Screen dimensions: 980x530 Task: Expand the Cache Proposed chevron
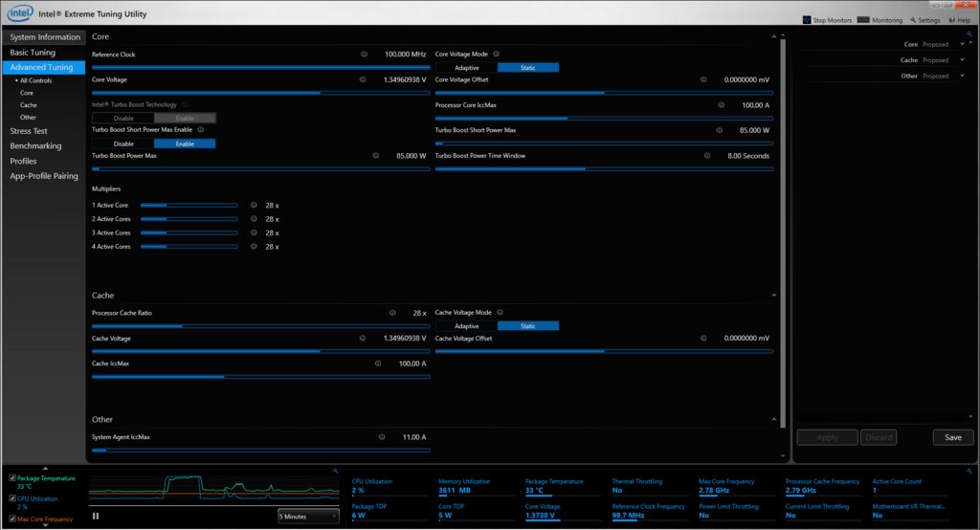[963, 60]
